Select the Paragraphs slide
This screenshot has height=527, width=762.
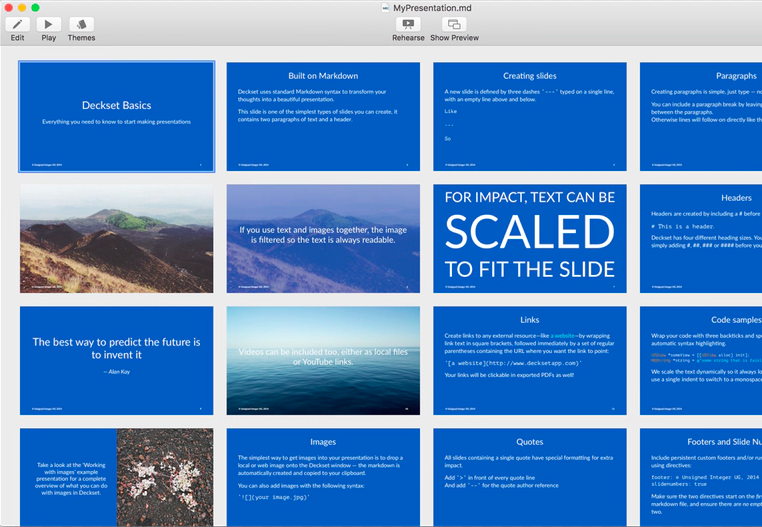(701, 117)
